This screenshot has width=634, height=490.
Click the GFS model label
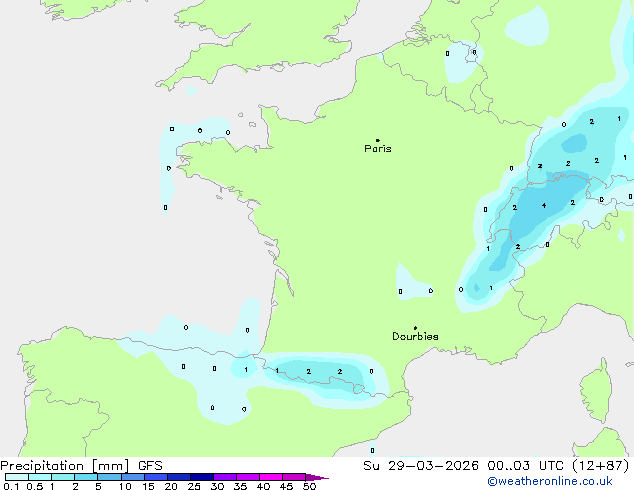pyautogui.click(x=150, y=466)
